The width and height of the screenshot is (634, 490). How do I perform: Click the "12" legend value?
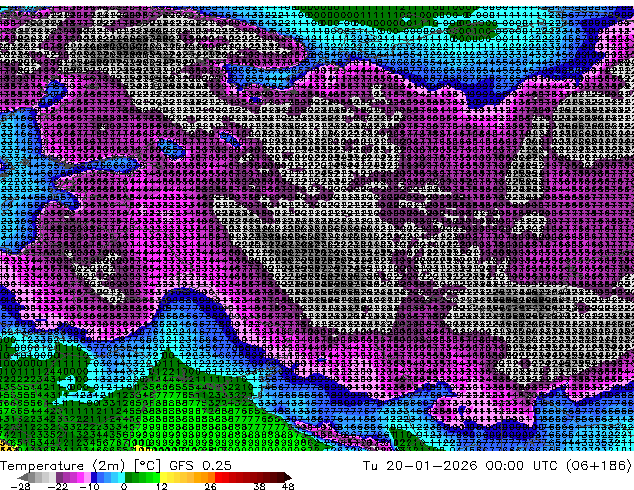coord(162,486)
